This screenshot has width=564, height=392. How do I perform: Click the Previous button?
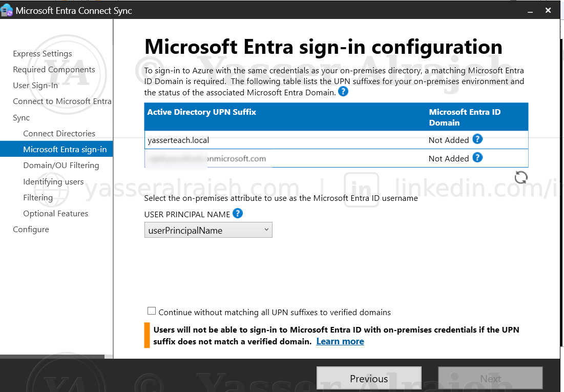(369, 378)
